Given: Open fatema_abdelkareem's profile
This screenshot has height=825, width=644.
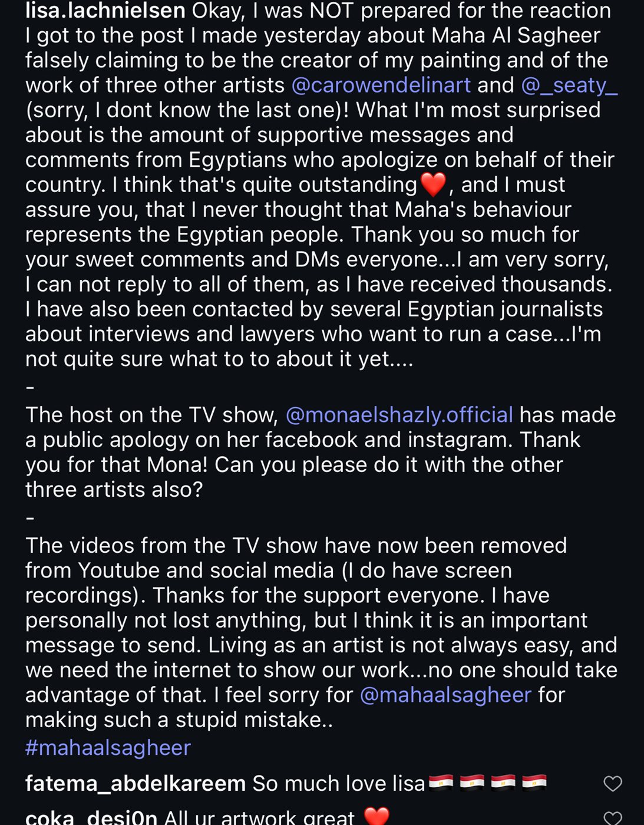Looking at the screenshot, I should pyautogui.click(x=136, y=784).
